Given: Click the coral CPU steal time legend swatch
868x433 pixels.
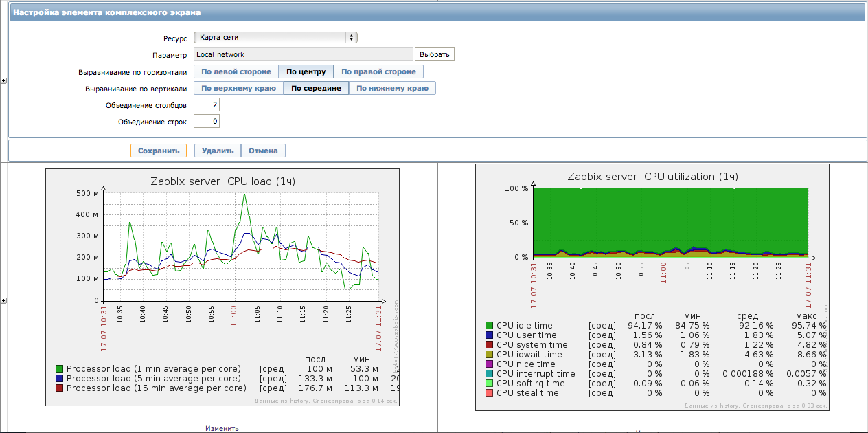Looking at the screenshot, I should [x=489, y=393].
